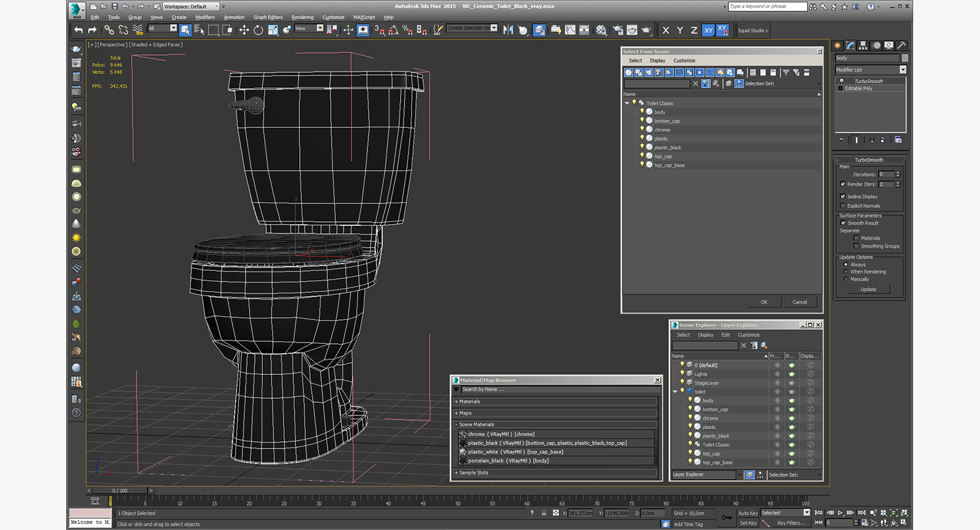Toggle the Percent Snap tool
The width and height of the screenshot is (980, 530).
[408, 30]
